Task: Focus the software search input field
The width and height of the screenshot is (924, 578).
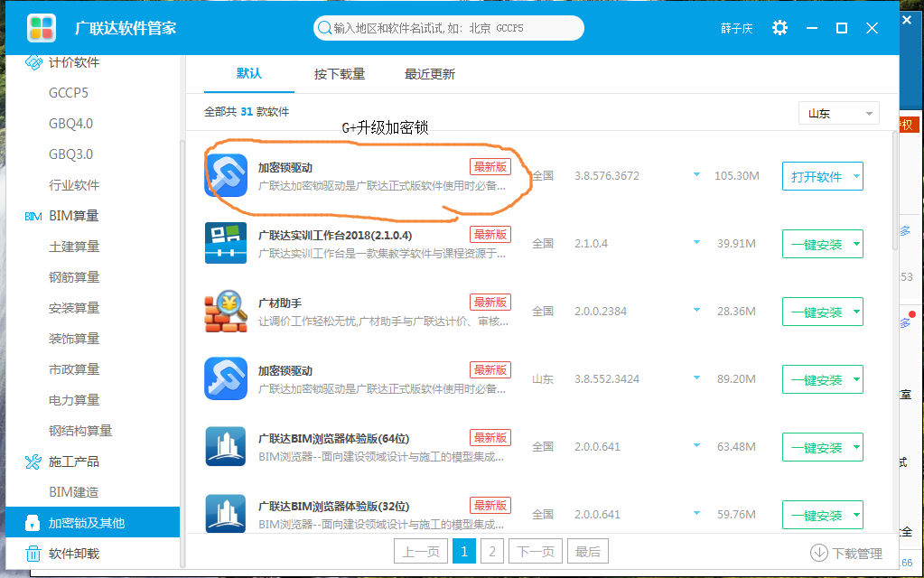Action: (x=448, y=28)
